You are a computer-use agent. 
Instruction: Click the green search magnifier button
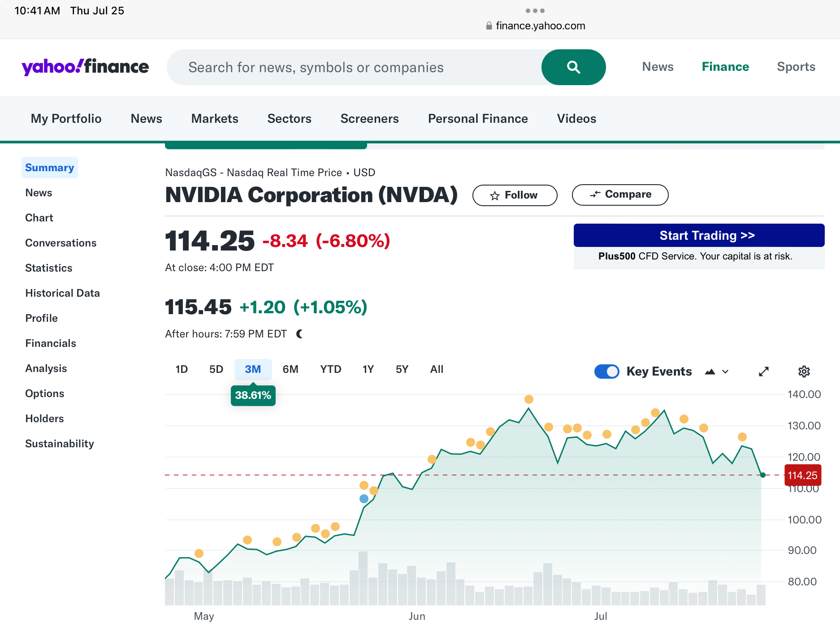tap(573, 67)
